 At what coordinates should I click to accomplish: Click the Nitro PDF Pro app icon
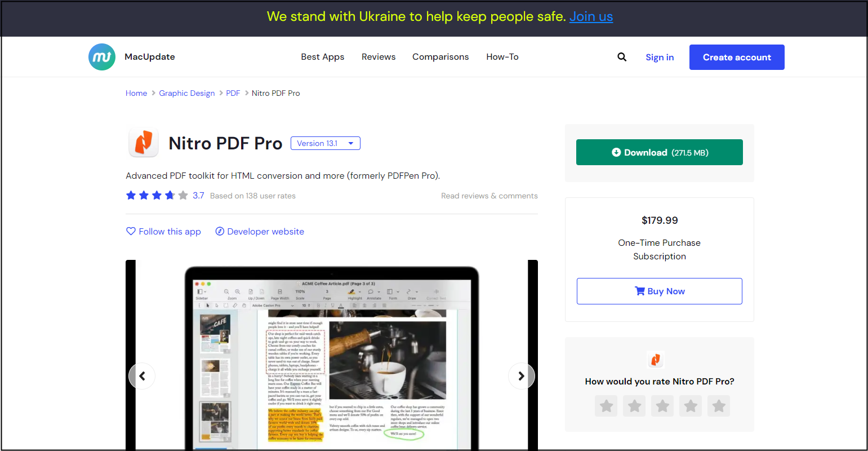[144, 143]
